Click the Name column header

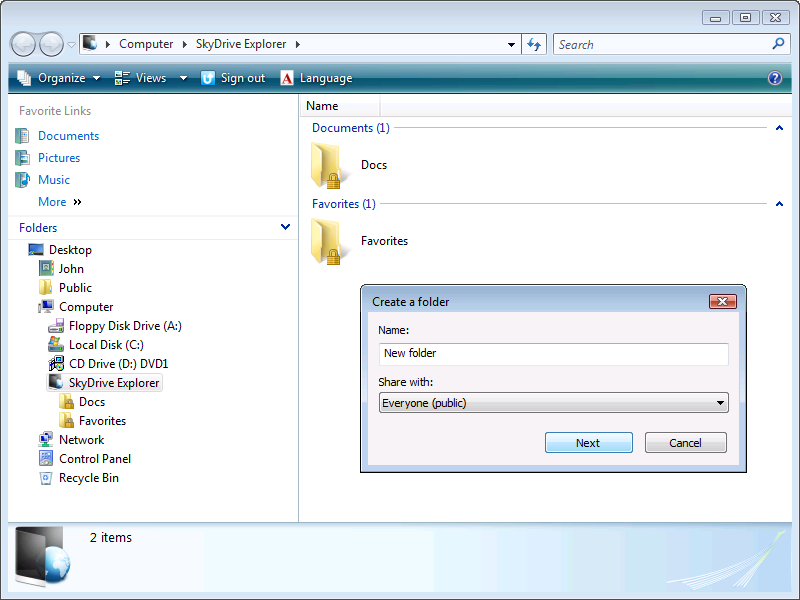tap(322, 106)
